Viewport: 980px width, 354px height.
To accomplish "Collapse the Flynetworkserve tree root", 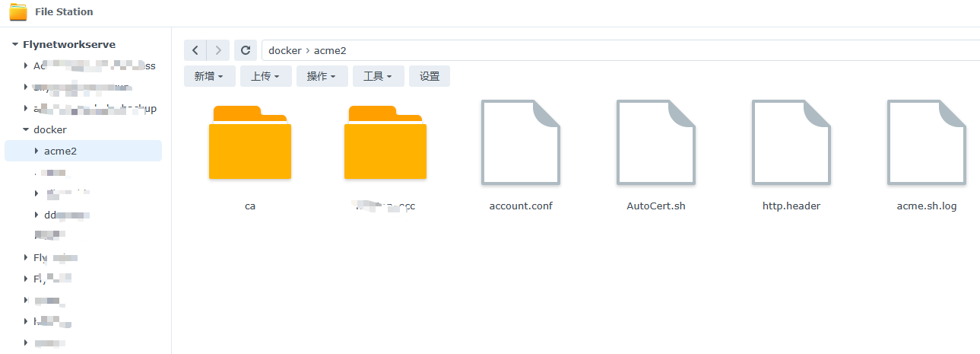I will 14,45.
